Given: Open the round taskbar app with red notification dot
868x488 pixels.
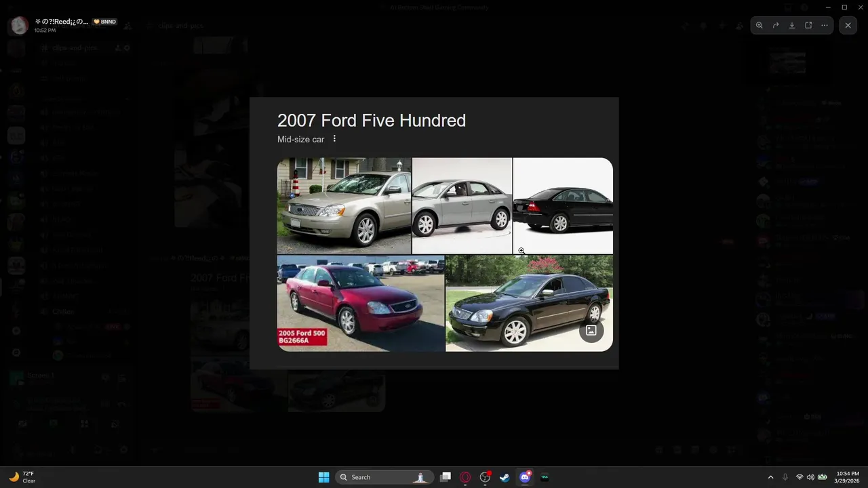Looking at the screenshot, I should coord(485,477).
